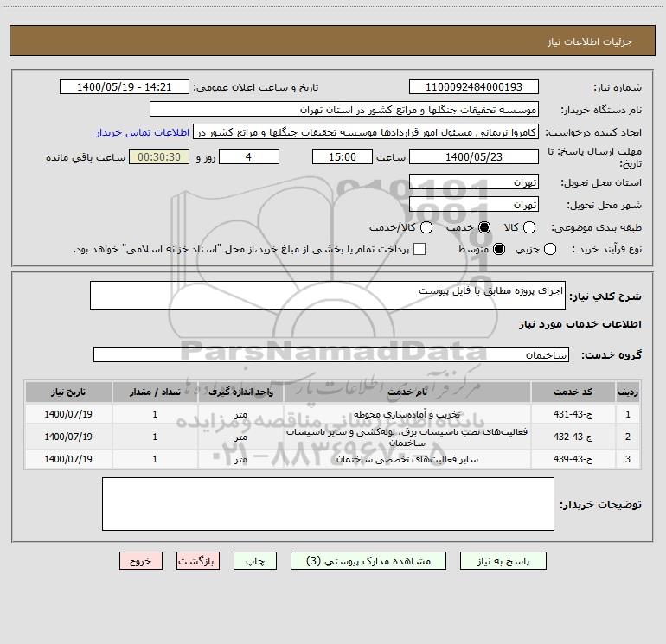
Task: Click the چاپ print button
Action: (x=255, y=561)
